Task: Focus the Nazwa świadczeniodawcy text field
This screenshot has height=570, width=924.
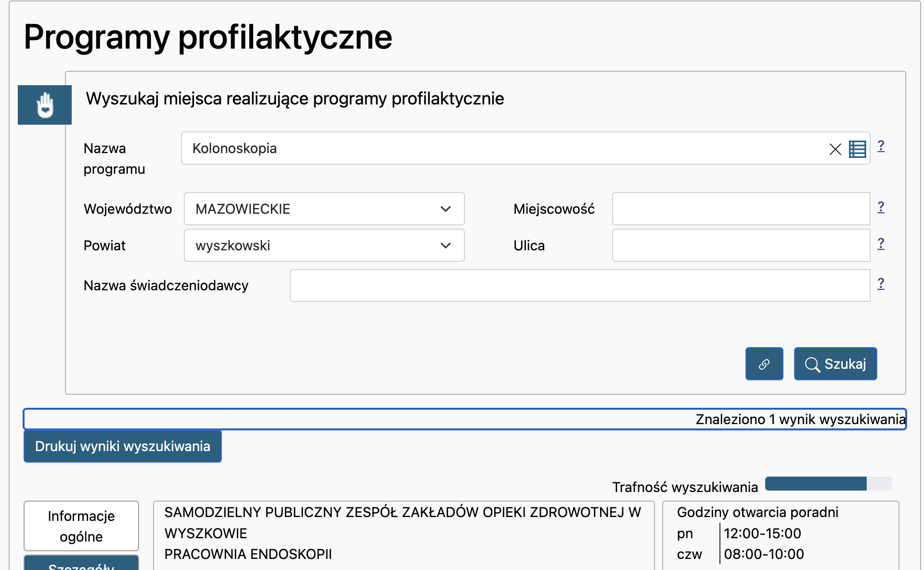Action: click(579, 285)
